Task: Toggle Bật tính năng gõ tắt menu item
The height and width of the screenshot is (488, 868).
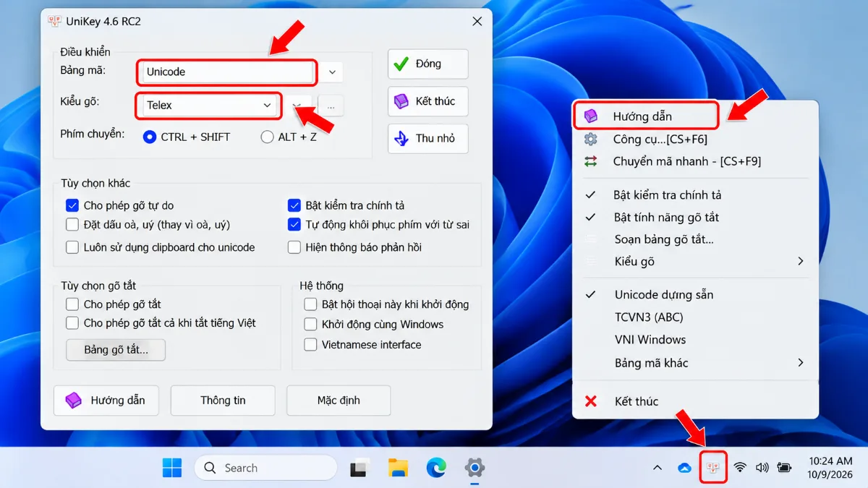Action: 695,218
